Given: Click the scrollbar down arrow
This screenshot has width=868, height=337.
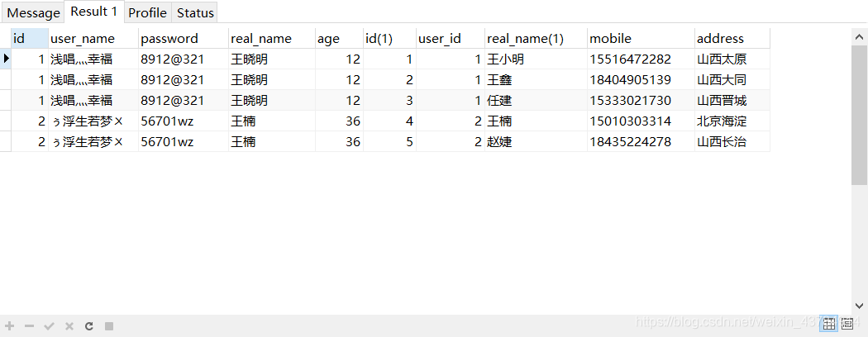Looking at the screenshot, I should click(x=859, y=305).
